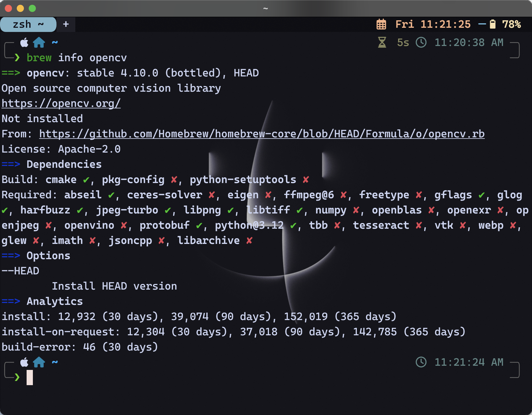Click the red X after ffmpeg@6
This screenshot has height=415, width=532.
tap(343, 195)
